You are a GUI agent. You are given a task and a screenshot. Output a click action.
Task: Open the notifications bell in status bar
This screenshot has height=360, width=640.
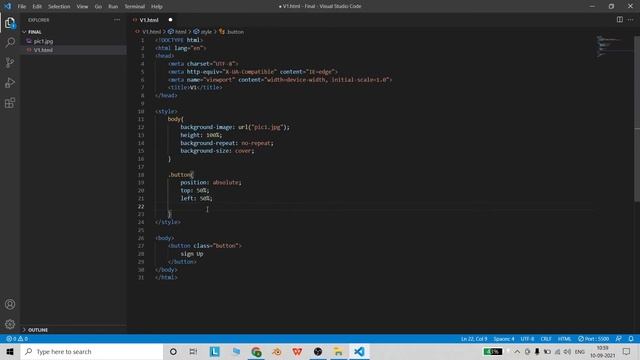[631, 339]
